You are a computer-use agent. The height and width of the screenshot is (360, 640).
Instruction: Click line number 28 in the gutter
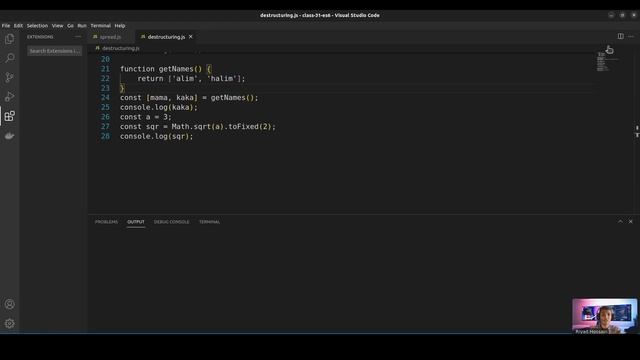[105, 136]
